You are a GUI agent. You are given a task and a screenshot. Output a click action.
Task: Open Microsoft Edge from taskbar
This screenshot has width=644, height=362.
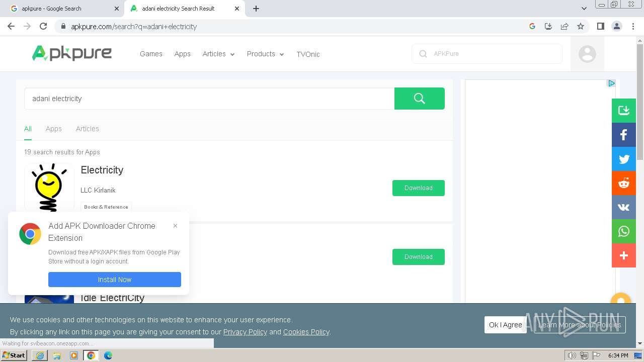coord(108,355)
